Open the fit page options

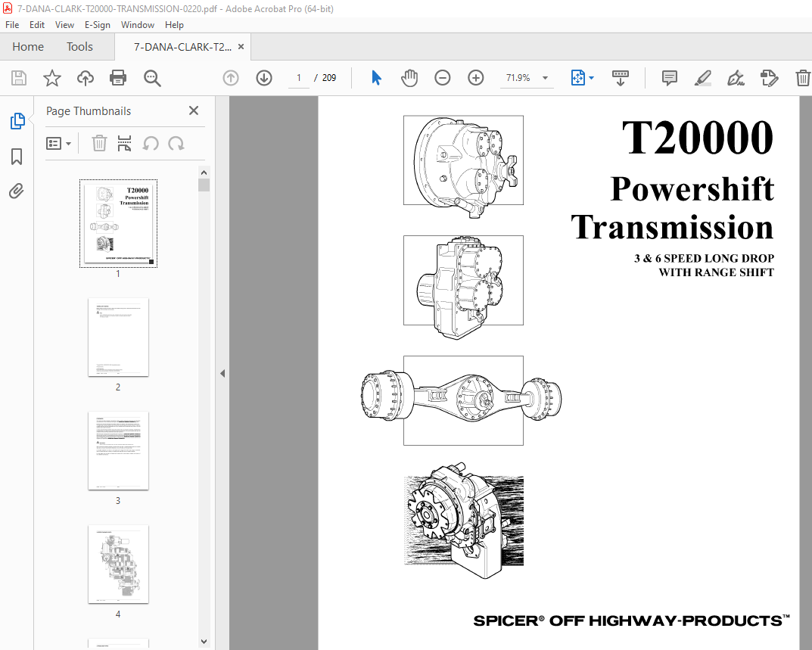pyautogui.click(x=583, y=78)
